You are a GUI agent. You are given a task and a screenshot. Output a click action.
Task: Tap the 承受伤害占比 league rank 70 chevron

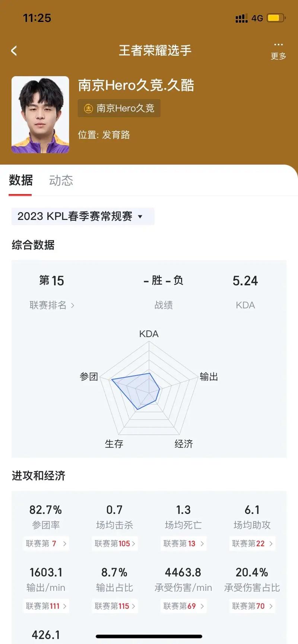click(271, 606)
